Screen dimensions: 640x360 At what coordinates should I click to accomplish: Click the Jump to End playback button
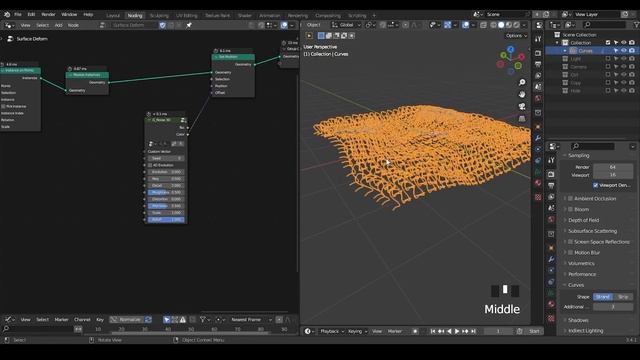click(x=473, y=331)
